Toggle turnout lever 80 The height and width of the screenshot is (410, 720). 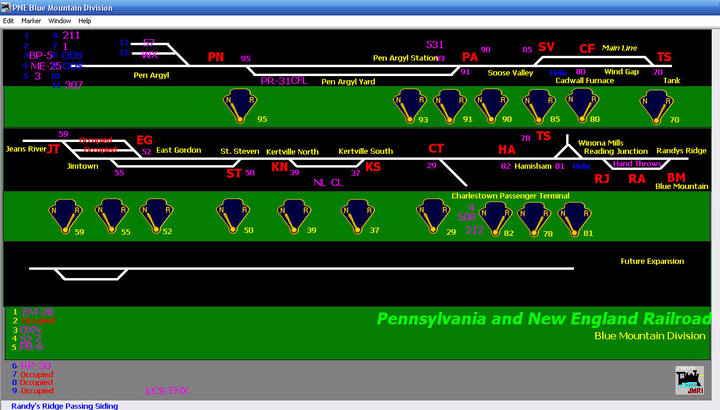(582, 106)
